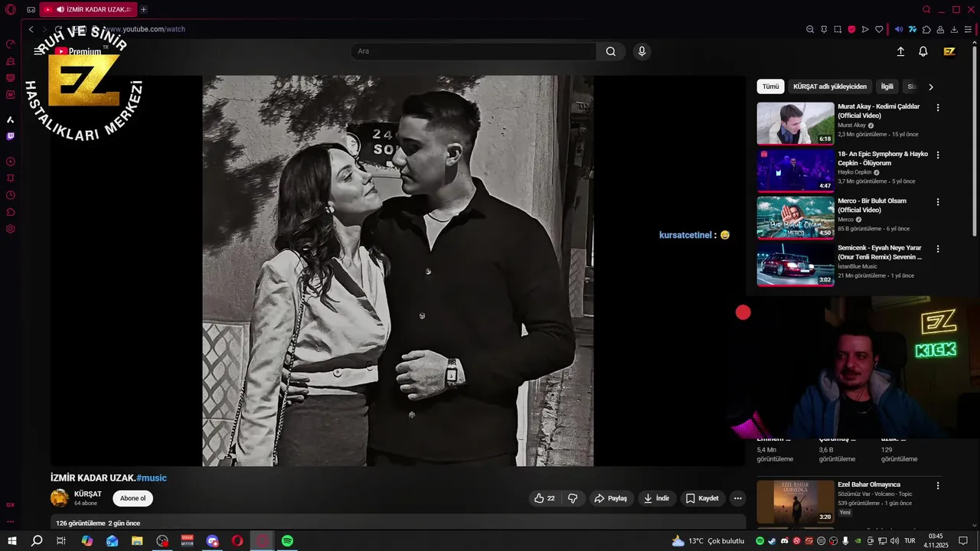The image size is (980, 551).
Task: Open Semicenk Eyvah Neye Yarar thumbnail
Action: [x=795, y=264]
